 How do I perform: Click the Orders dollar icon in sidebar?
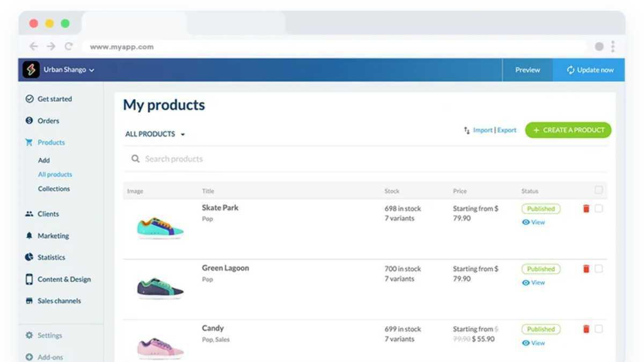pos(29,121)
